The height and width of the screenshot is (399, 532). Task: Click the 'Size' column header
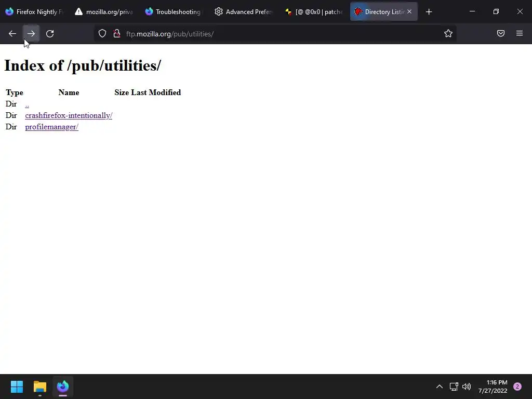pyautogui.click(x=122, y=92)
